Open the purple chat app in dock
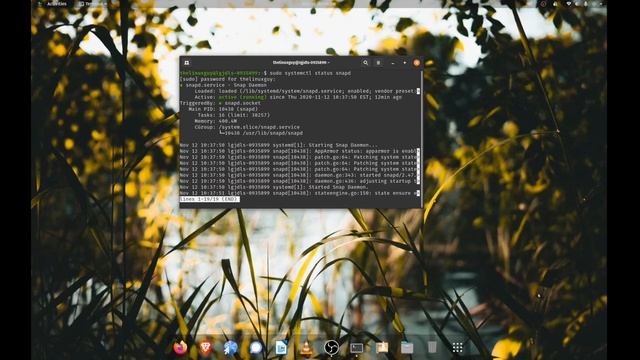 click(256, 347)
